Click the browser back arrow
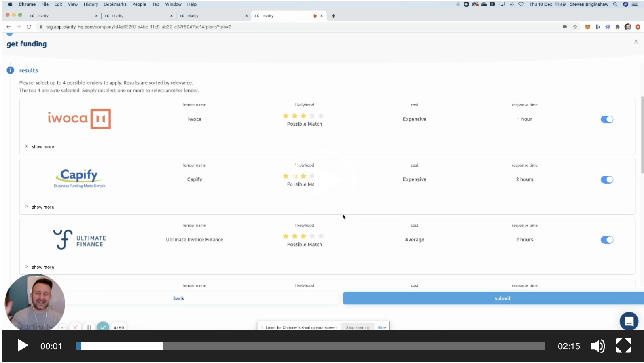This screenshot has height=363, width=644. pyautogui.click(x=8, y=27)
